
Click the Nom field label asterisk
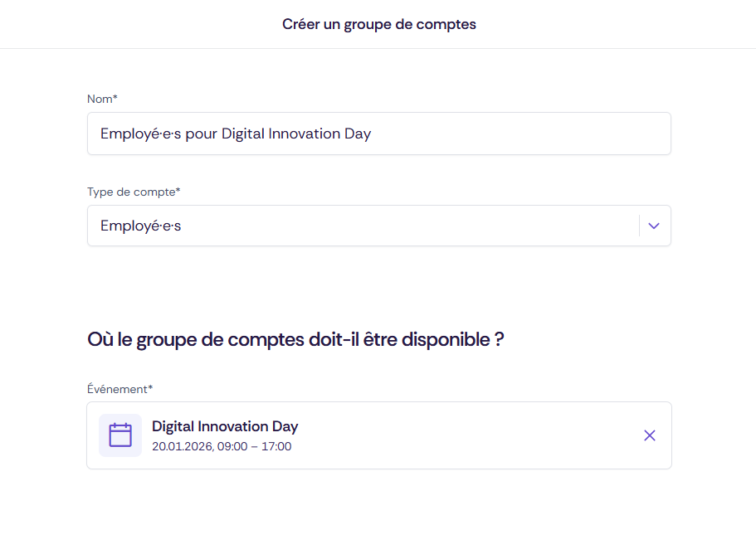click(x=116, y=97)
